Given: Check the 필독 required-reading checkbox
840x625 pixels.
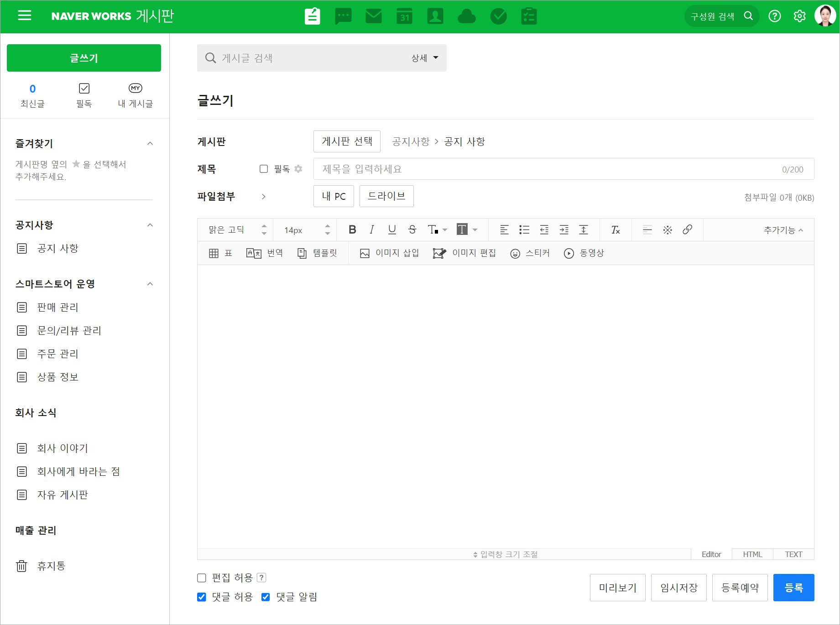Looking at the screenshot, I should pos(264,169).
